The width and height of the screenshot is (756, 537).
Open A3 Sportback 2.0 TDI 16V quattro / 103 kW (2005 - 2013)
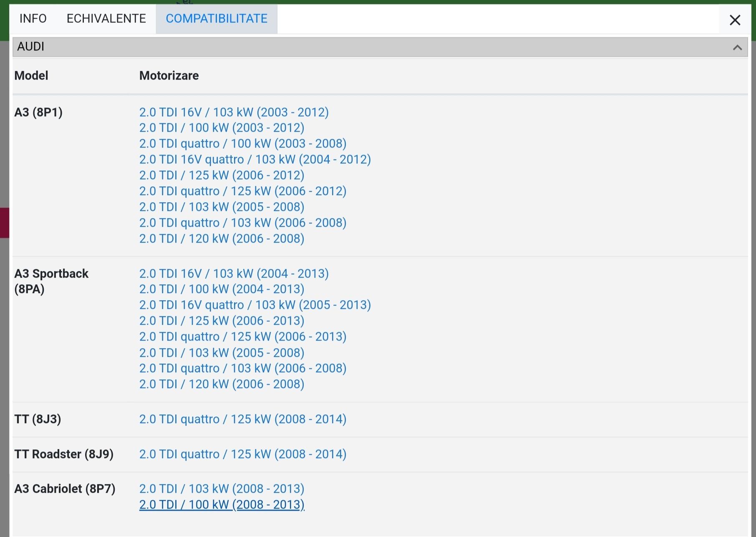[x=255, y=305]
